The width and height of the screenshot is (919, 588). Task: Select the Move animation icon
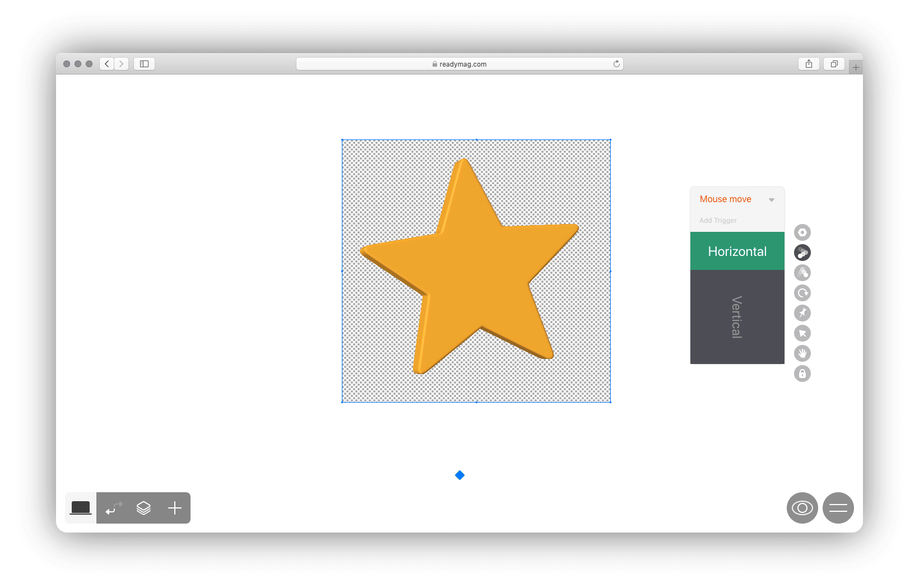[802, 252]
